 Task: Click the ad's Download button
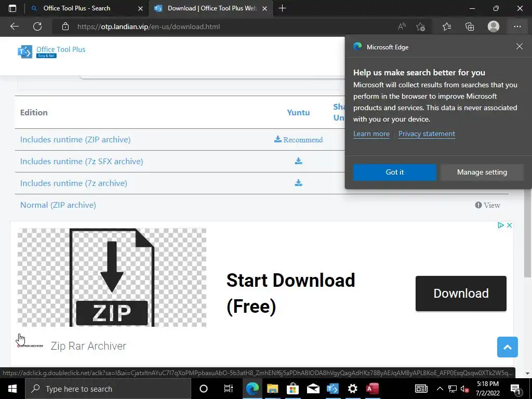(x=461, y=294)
